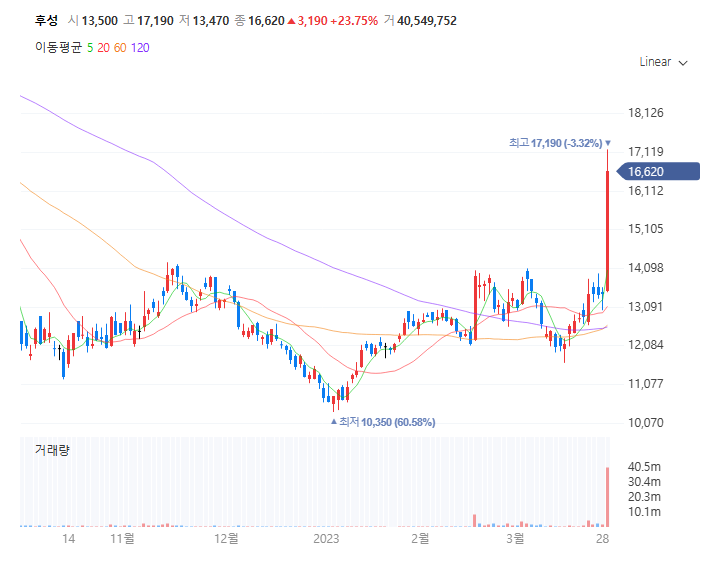Viewport: 710px width, 561px height.
Task: Click the +23.75% change percentage
Action: tap(354, 21)
